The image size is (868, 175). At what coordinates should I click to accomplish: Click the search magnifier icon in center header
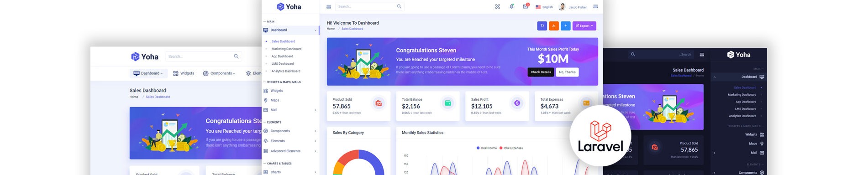point(399,6)
